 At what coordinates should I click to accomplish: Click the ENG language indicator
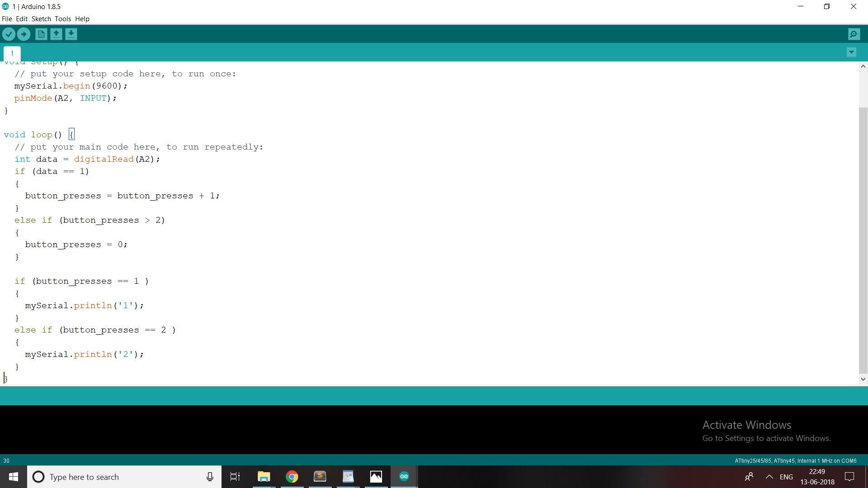coord(786,477)
